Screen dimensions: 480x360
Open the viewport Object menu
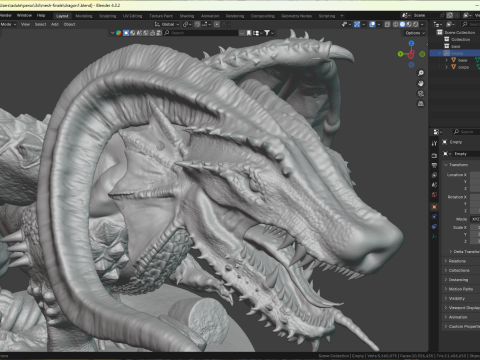click(x=69, y=24)
